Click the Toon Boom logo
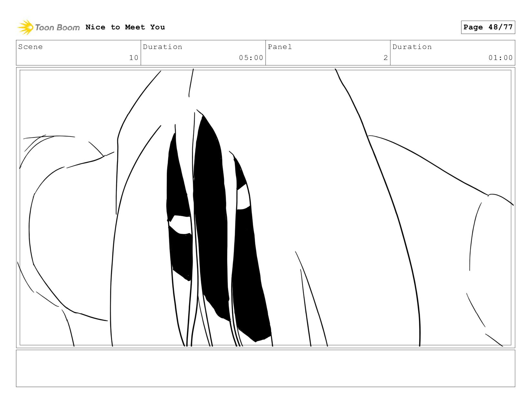 tap(48, 27)
